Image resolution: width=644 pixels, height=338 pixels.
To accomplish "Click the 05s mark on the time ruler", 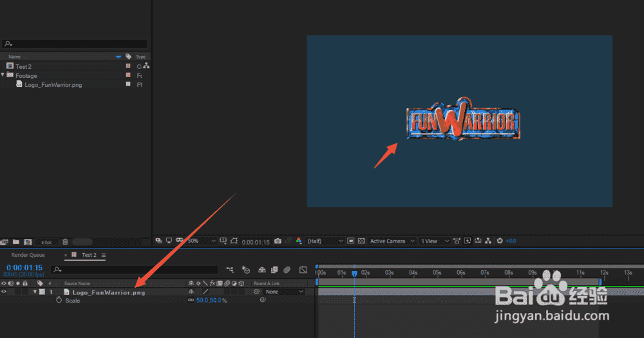I will click(x=437, y=273).
